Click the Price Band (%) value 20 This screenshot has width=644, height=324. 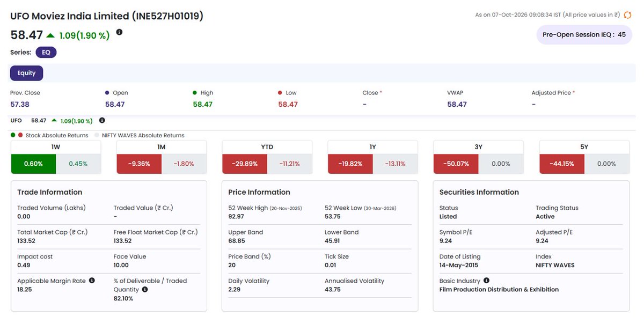[232, 265]
